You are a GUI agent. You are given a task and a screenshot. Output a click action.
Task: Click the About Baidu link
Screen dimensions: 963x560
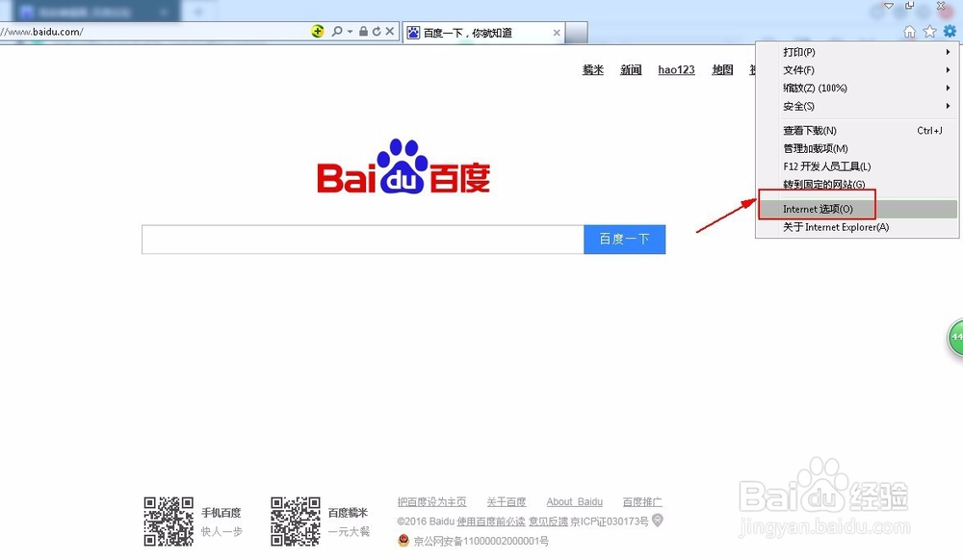tap(574, 501)
